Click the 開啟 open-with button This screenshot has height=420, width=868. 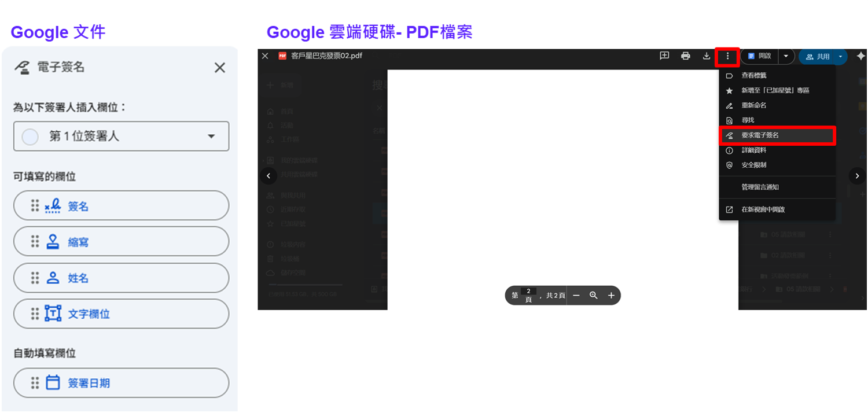[x=760, y=56]
